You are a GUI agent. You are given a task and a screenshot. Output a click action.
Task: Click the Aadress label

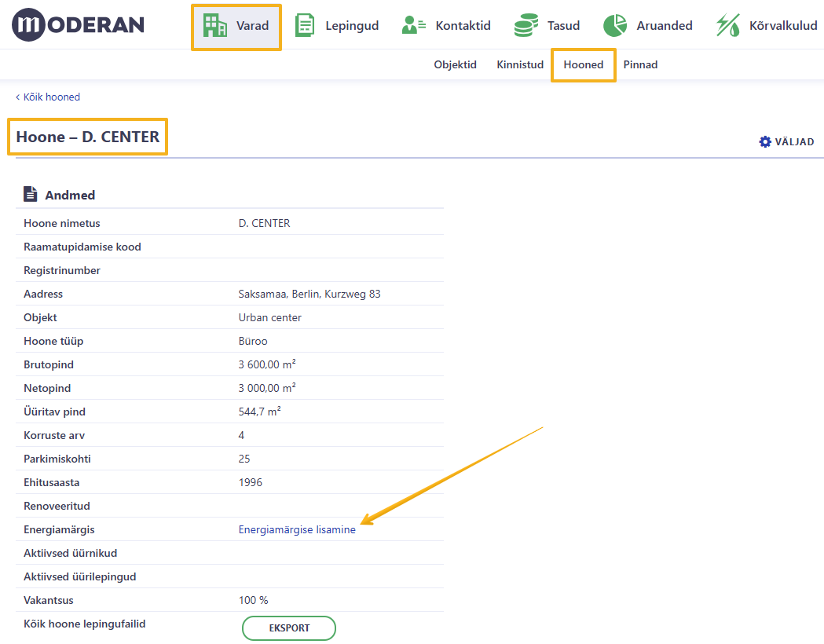(43, 295)
